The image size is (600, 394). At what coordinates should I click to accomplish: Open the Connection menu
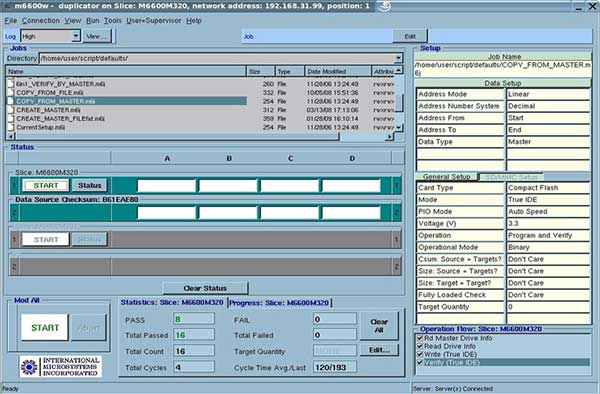[41, 21]
